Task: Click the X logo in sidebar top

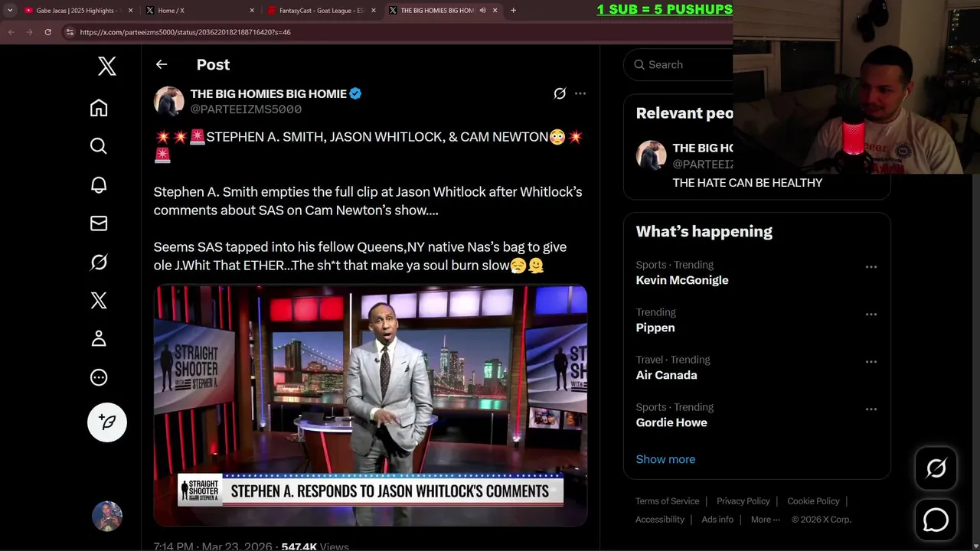Action: point(107,66)
